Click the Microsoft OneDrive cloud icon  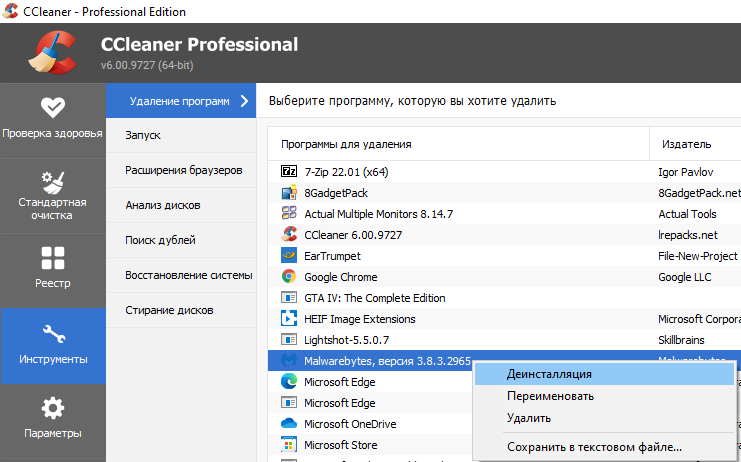289,423
